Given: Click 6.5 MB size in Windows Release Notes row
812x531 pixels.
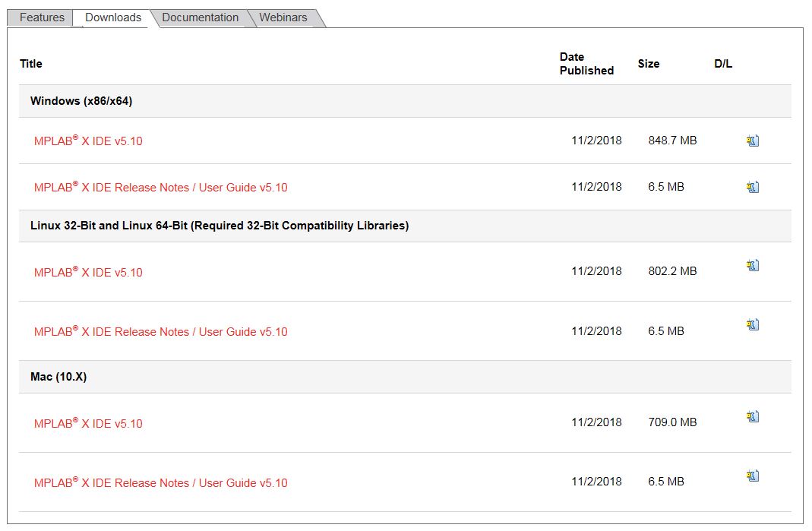Looking at the screenshot, I should [x=666, y=187].
